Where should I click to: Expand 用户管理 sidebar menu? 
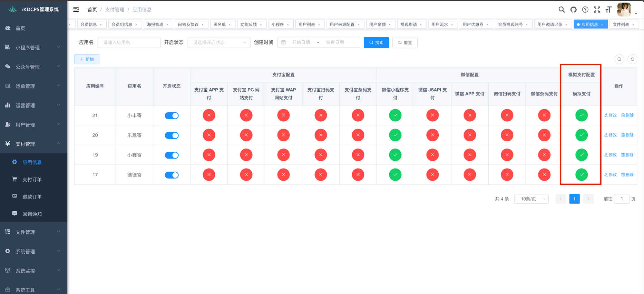(x=33, y=125)
